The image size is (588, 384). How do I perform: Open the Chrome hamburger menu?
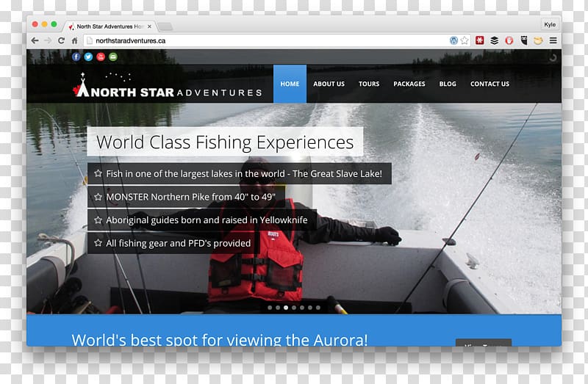tap(553, 40)
